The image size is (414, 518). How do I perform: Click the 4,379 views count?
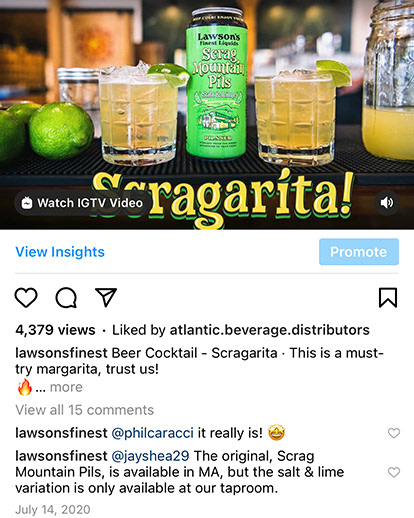click(x=55, y=330)
